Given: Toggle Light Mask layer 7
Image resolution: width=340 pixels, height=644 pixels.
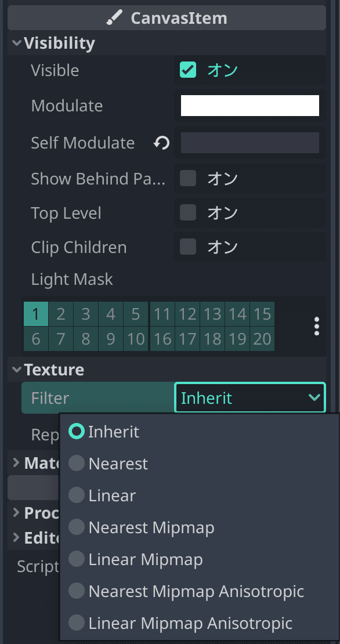Looking at the screenshot, I should (x=61, y=339).
